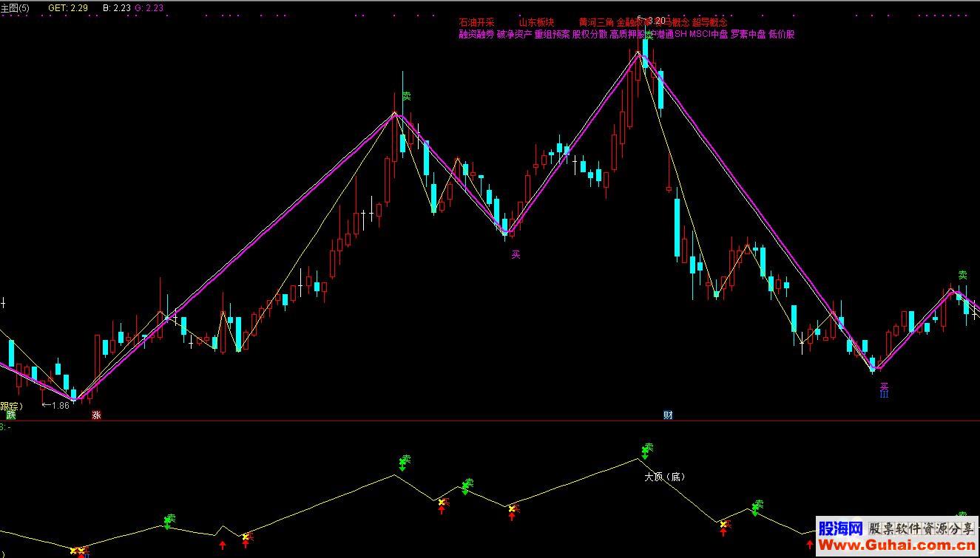Open the 罗素中盘 concept tag
This screenshot has height=558, width=980.
tap(748, 34)
